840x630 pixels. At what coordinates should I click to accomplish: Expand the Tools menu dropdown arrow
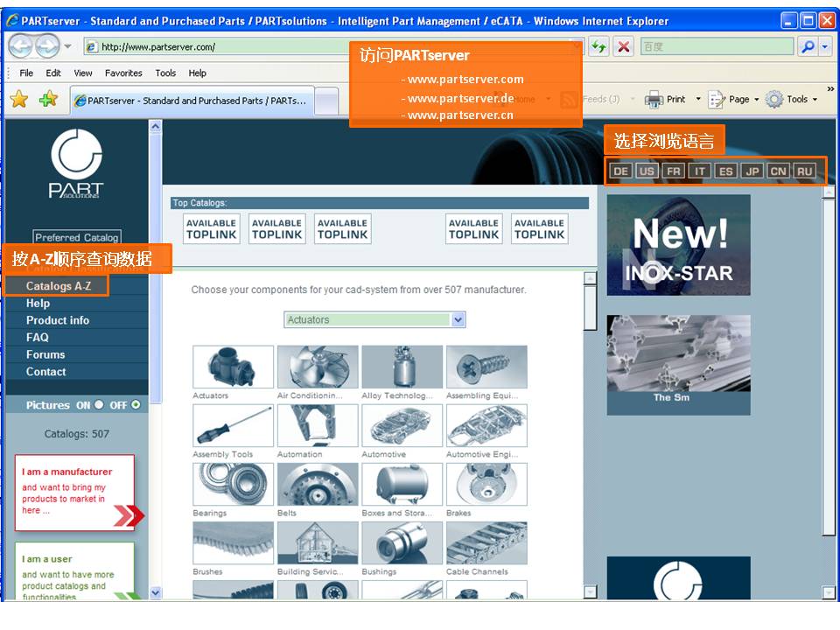pos(815,99)
